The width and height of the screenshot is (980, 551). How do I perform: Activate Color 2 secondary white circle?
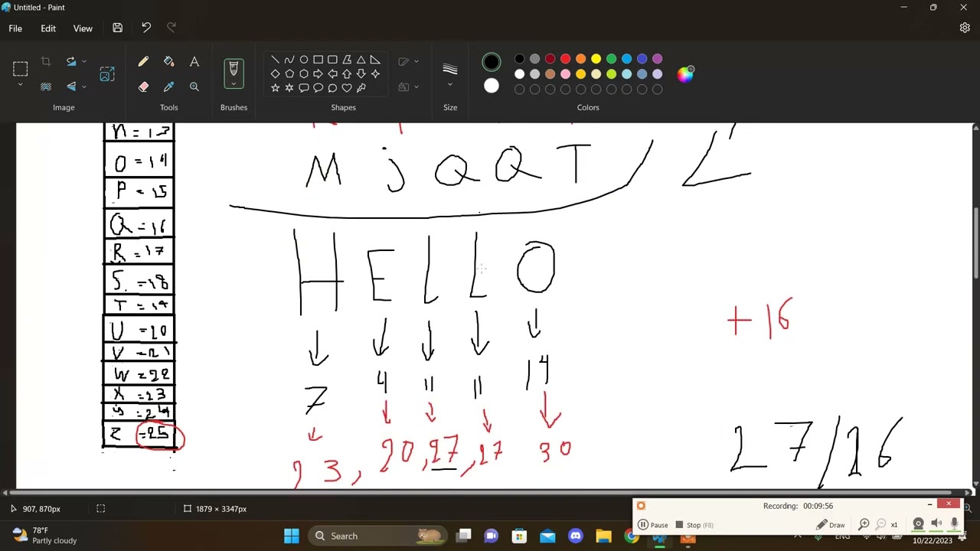pyautogui.click(x=492, y=86)
